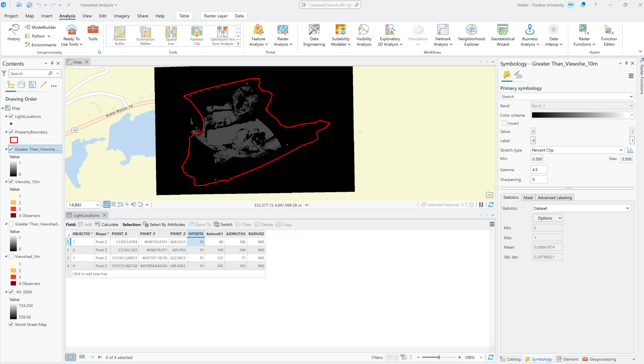644x364 pixels.
Task: Open the Visibility Analysis tool
Action: click(x=364, y=35)
